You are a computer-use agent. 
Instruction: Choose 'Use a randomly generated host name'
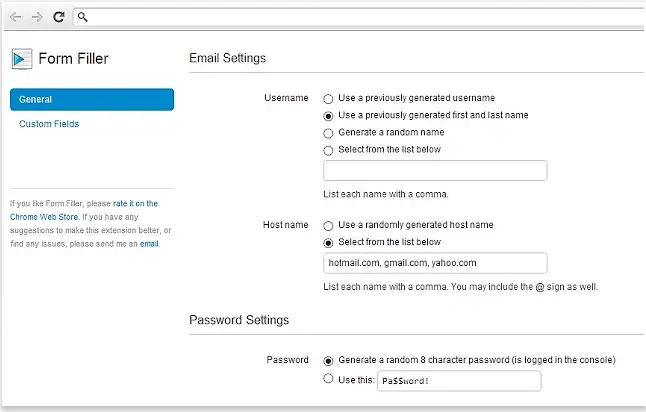328,225
